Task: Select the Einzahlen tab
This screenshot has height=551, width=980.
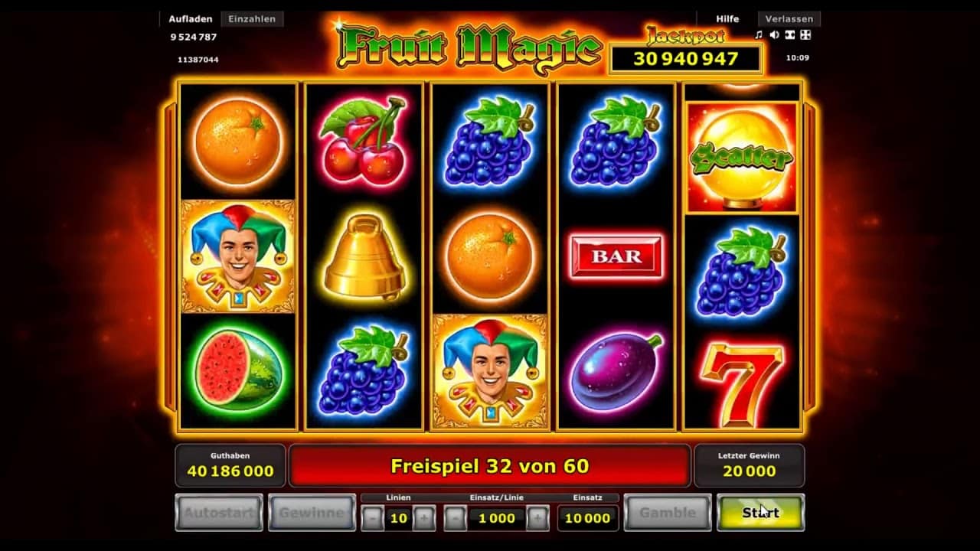Action: pyautogui.click(x=252, y=19)
